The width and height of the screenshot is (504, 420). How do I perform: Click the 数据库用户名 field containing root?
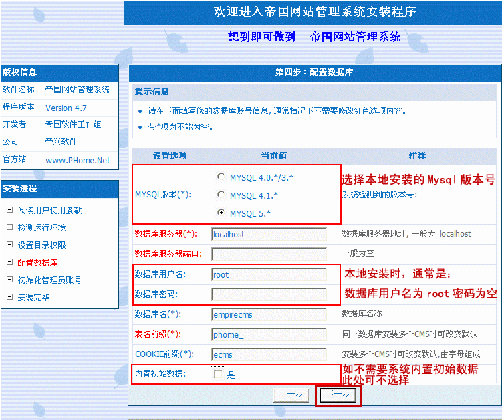(x=269, y=274)
